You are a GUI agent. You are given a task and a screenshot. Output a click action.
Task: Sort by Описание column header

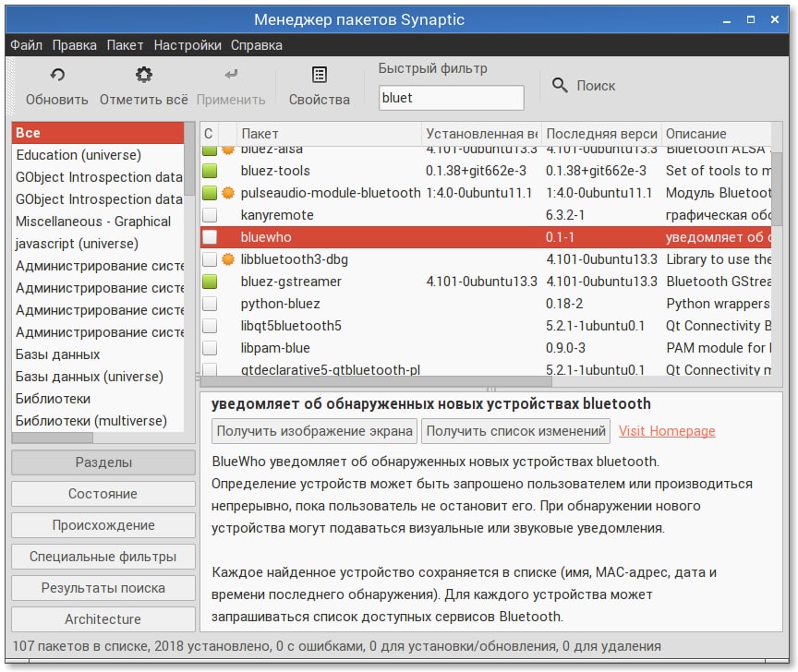click(716, 134)
